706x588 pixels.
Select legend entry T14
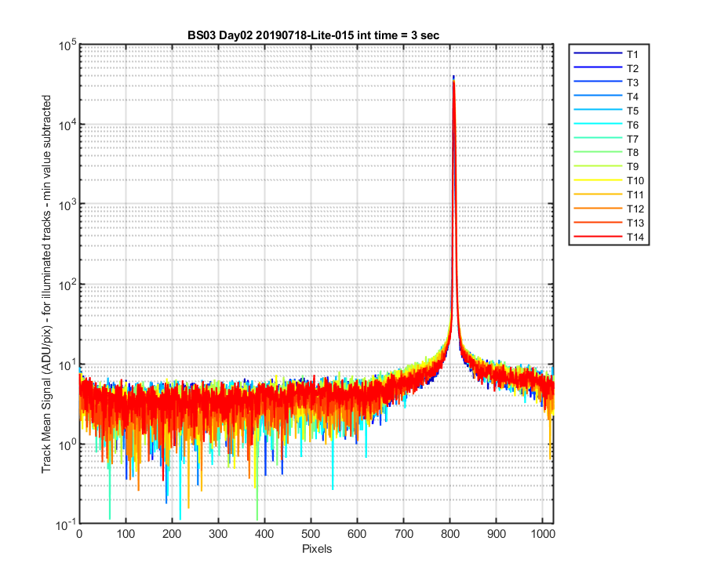(x=609, y=237)
